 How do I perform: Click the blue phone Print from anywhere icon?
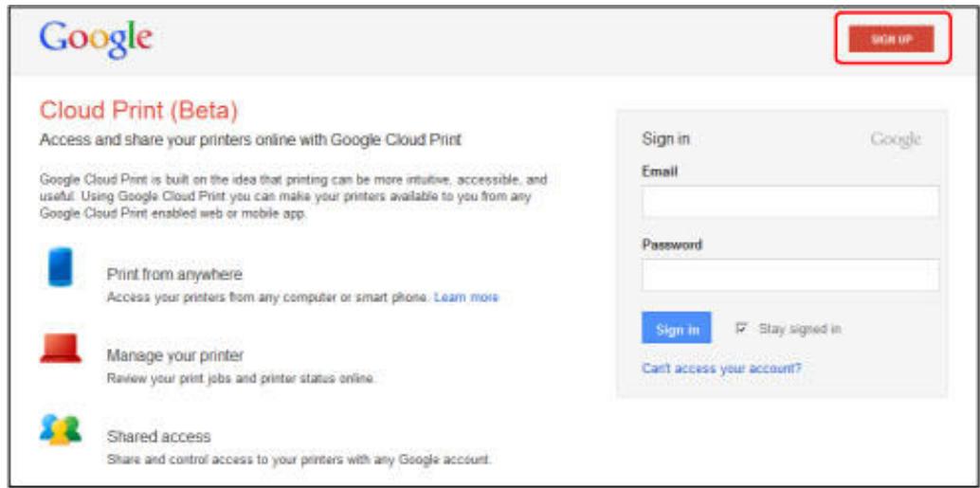point(61,267)
